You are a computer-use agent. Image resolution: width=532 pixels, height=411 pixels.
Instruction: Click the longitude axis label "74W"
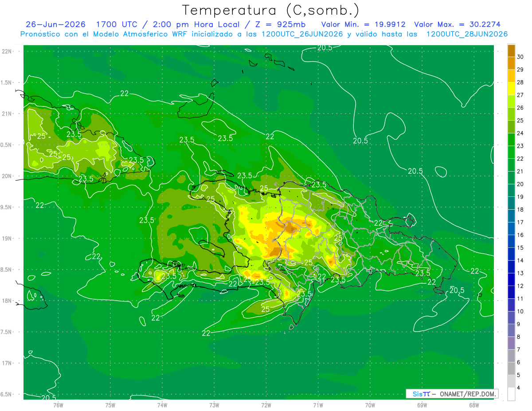pos(162,405)
